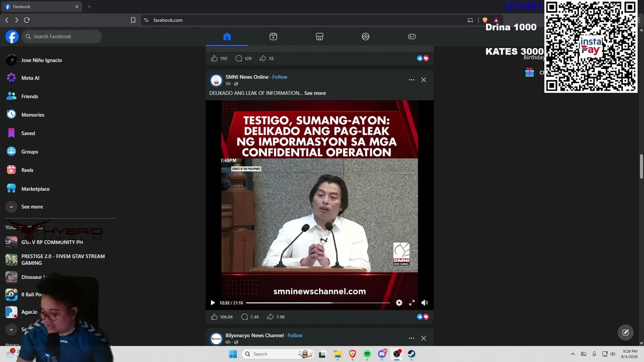Open a new browser tab

[89, 7]
